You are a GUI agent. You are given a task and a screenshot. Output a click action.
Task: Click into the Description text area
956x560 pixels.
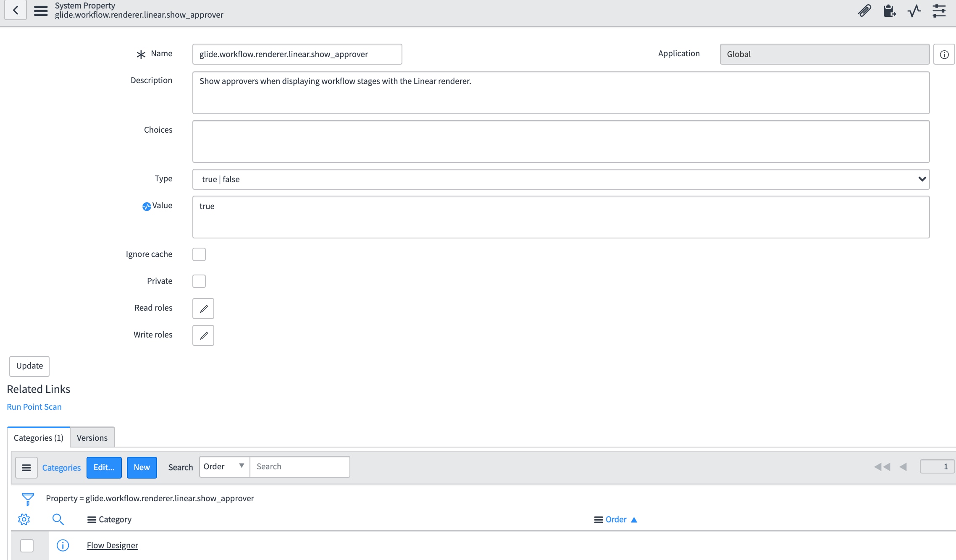point(561,93)
